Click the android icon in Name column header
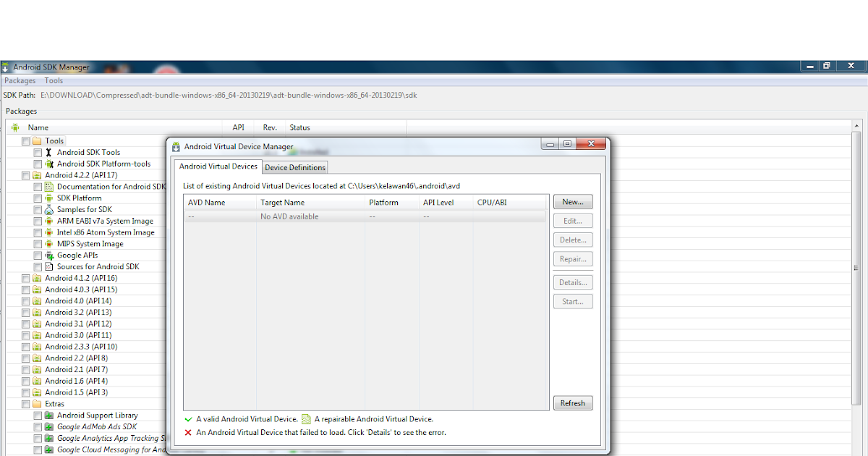Viewport: 868px width, 456px height. click(15, 127)
